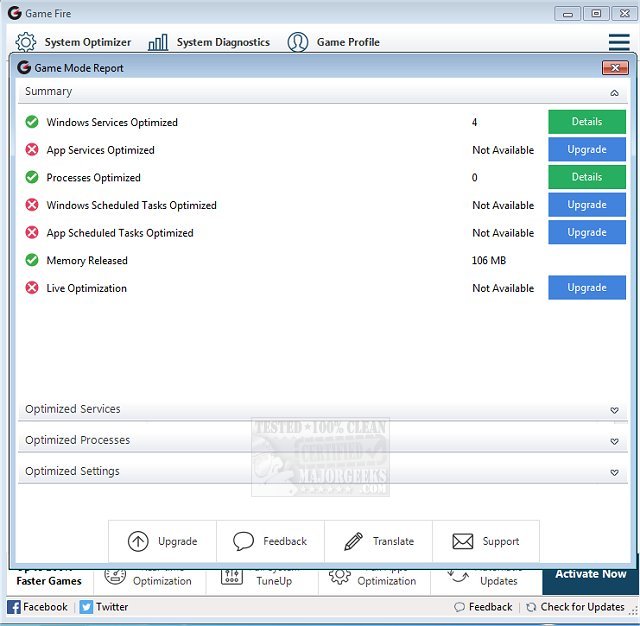The image size is (640, 626).
Task: Expand the Optimized Services section
Action: (614, 410)
